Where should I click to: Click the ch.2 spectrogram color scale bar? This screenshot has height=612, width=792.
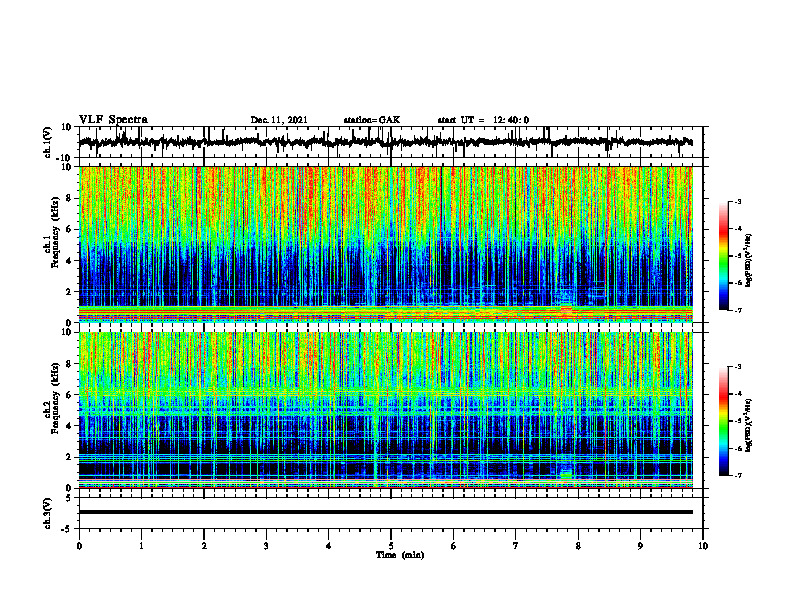[724, 421]
